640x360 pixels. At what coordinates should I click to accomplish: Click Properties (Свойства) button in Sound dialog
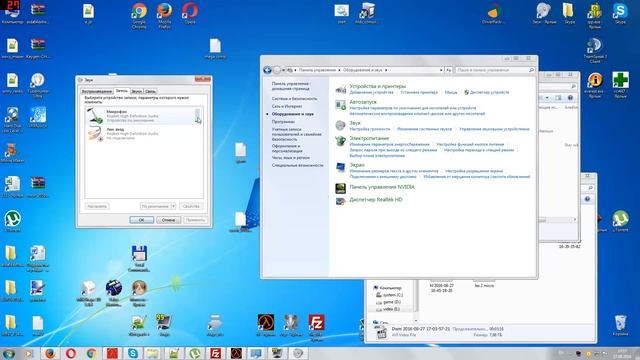point(191,206)
